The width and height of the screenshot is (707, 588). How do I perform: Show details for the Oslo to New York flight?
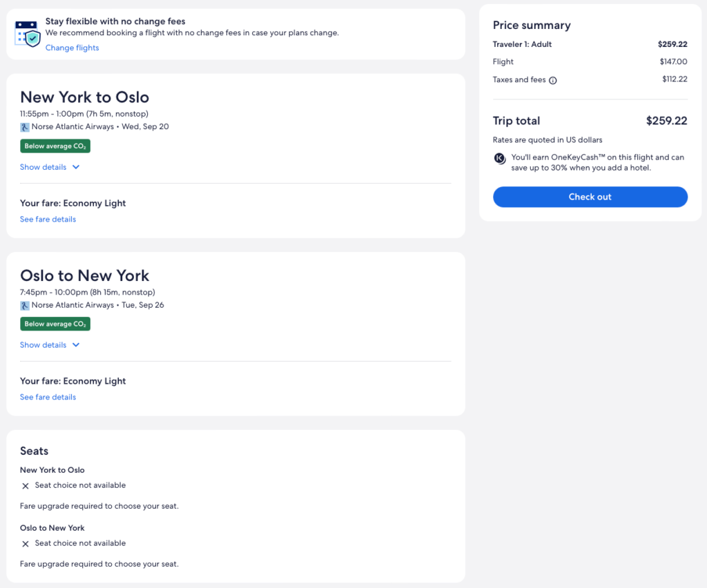[50, 345]
